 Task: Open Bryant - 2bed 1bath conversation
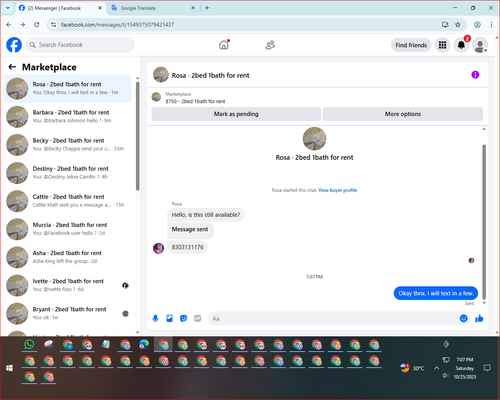coord(68,313)
